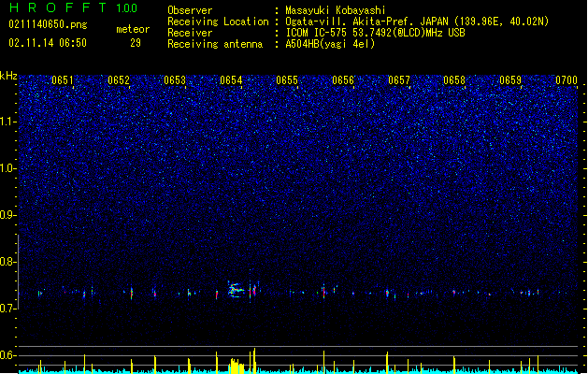This screenshot has height=374, width=588.
Task: Click the 1.1 kHz frequency axis label
Action: tap(8, 122)
